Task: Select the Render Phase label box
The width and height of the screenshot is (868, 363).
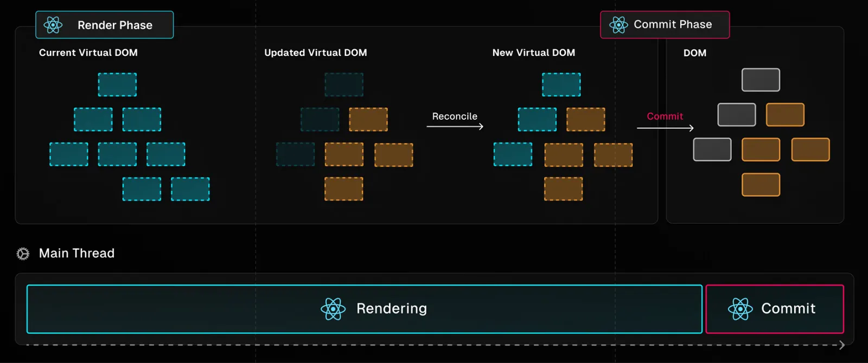Action: 105,25
